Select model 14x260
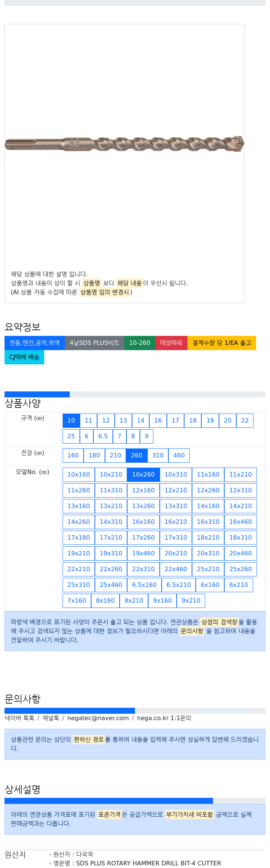 pyautogui.click(x=78, y=522)
